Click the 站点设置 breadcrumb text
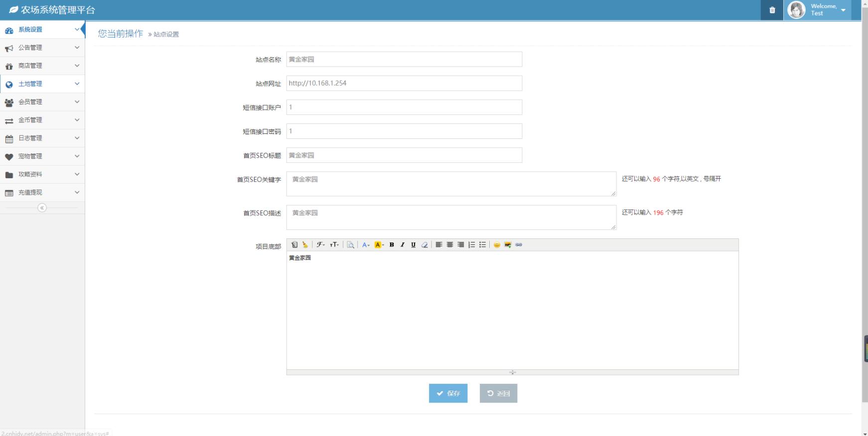The height and width of the screenshot is (436, 868). [x=166, y=34]
